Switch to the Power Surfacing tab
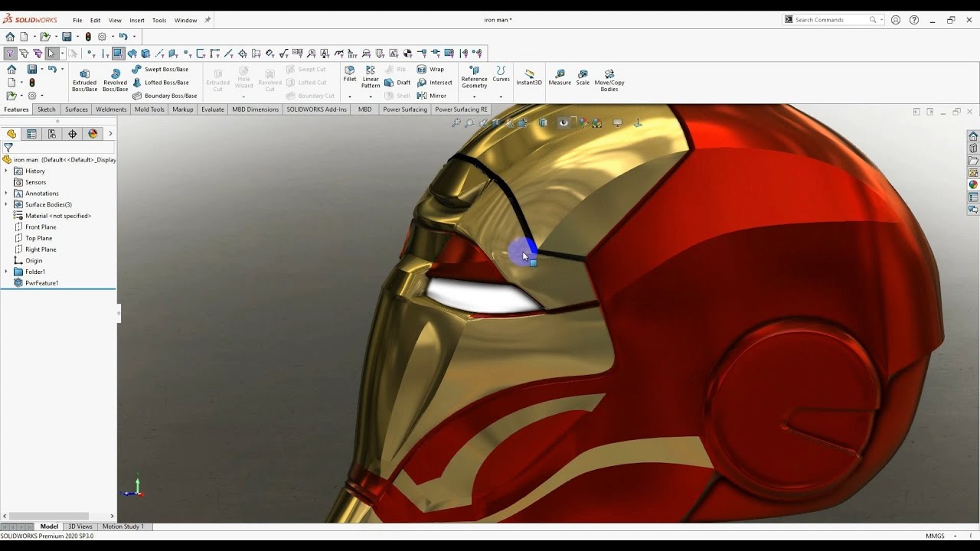 [405, 109]
